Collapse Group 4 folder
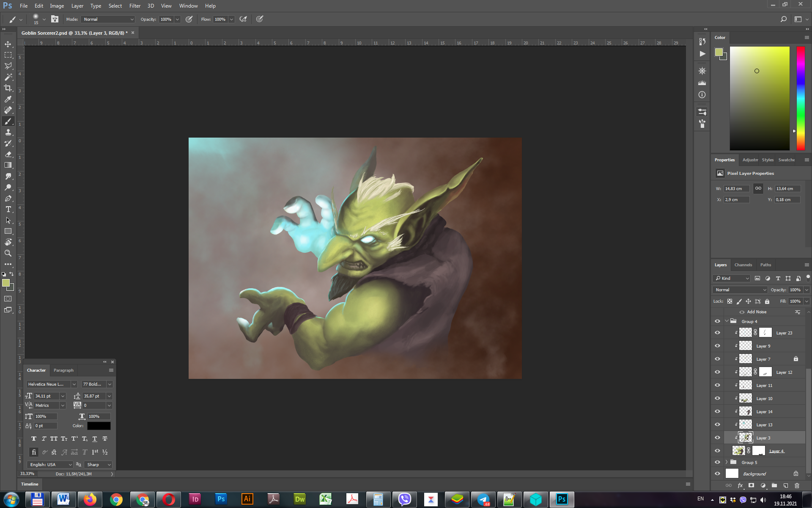The width and height of the screenshot is (812, 508). pyautogui.click(x=727, y=321)
